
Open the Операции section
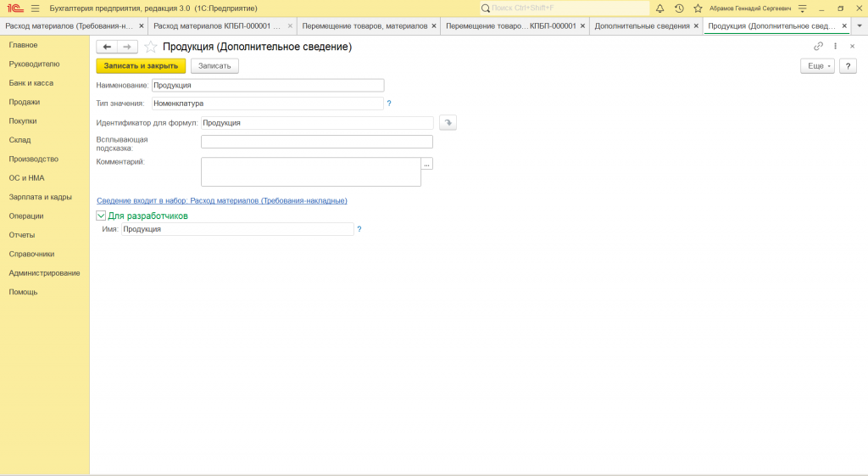point(26,216)
